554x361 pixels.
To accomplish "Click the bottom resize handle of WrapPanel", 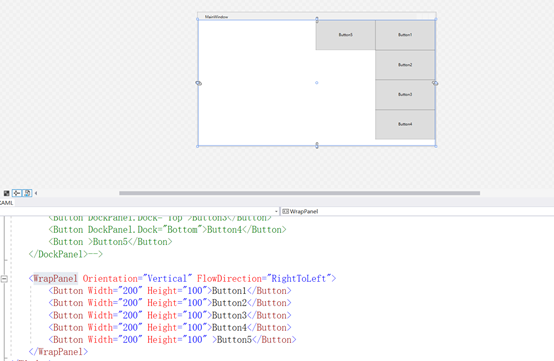I will pyautogui.click(x=317, y=145).
